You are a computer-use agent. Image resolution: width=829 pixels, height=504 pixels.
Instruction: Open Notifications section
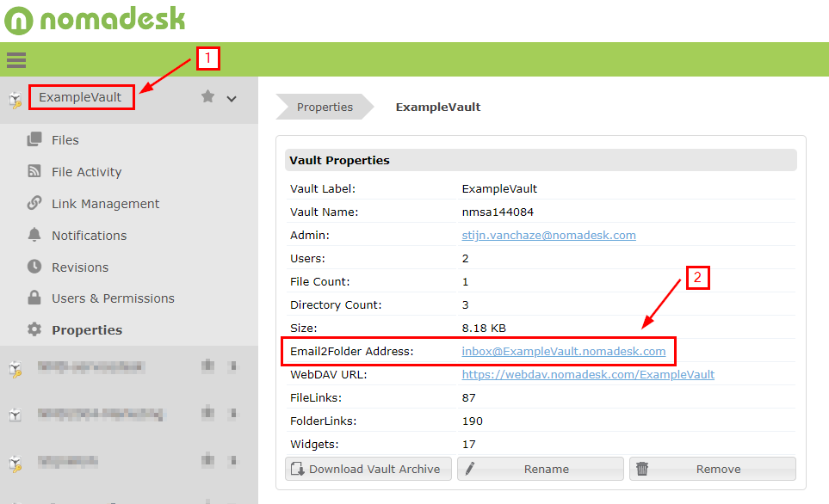point(90,236)
